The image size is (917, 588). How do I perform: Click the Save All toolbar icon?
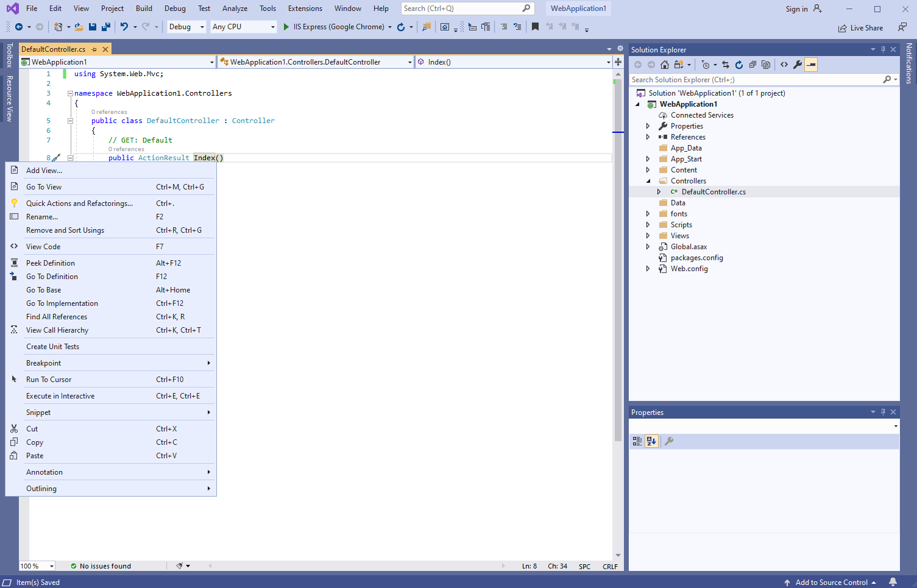coord(106,27)
